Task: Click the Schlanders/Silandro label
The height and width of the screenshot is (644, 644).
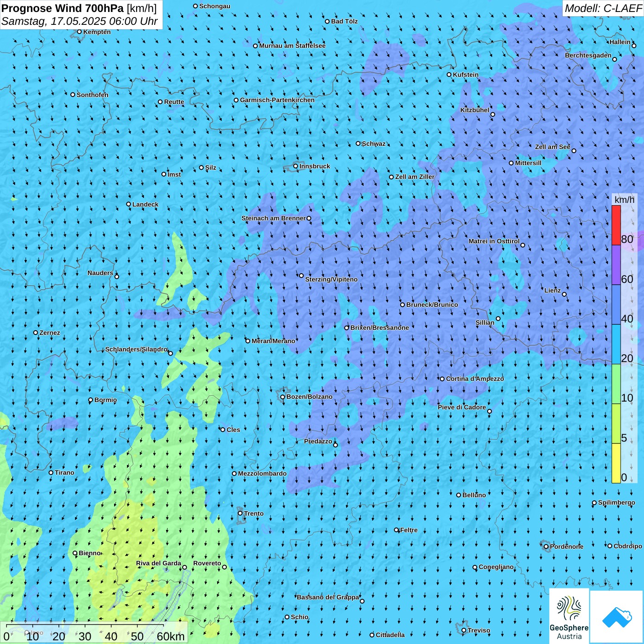Action: coord(136,349)
